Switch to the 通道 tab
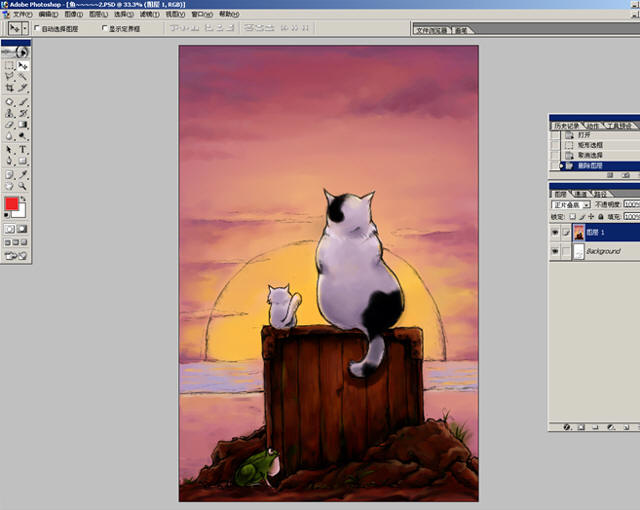 pos(580,194)
